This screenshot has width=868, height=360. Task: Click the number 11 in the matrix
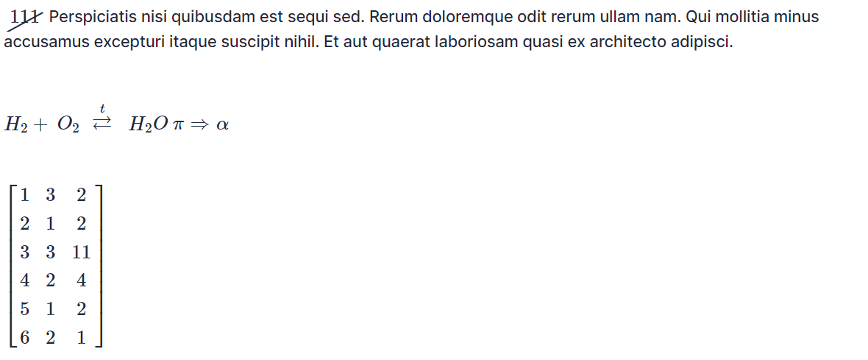pyautogui.click(x=81, y=253)
